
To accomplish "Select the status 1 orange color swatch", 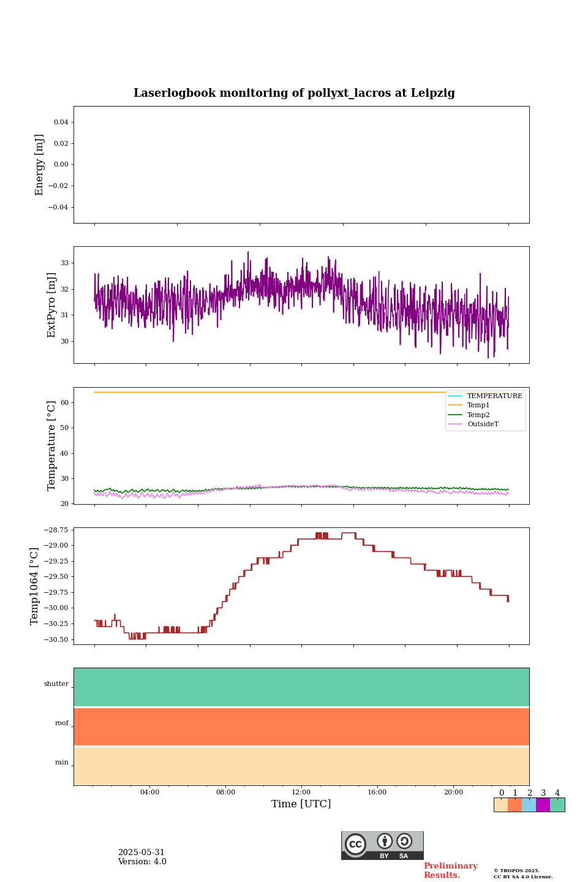I will 514,805.
